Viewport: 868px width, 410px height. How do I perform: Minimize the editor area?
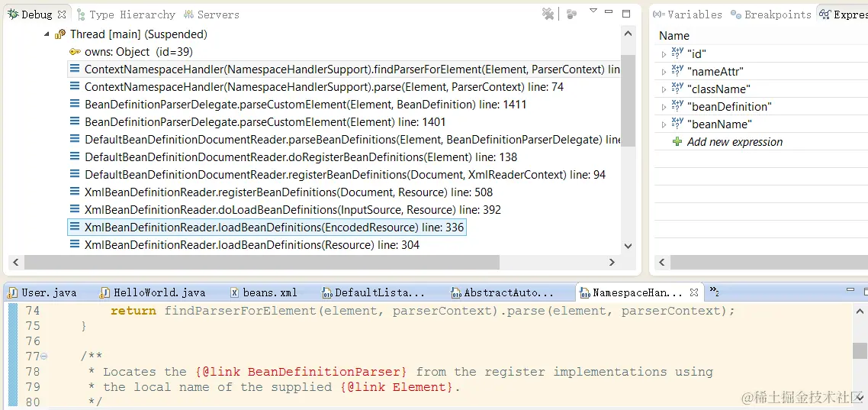851,289
